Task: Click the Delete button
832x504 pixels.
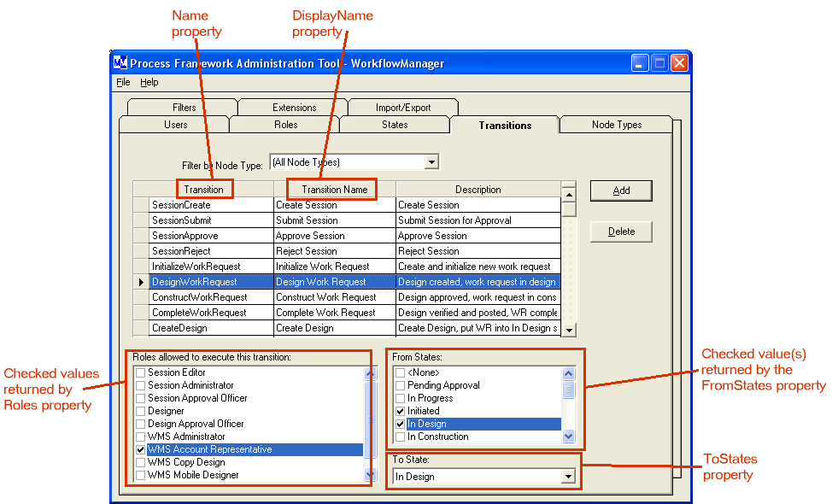Action: tap(621, 231)
